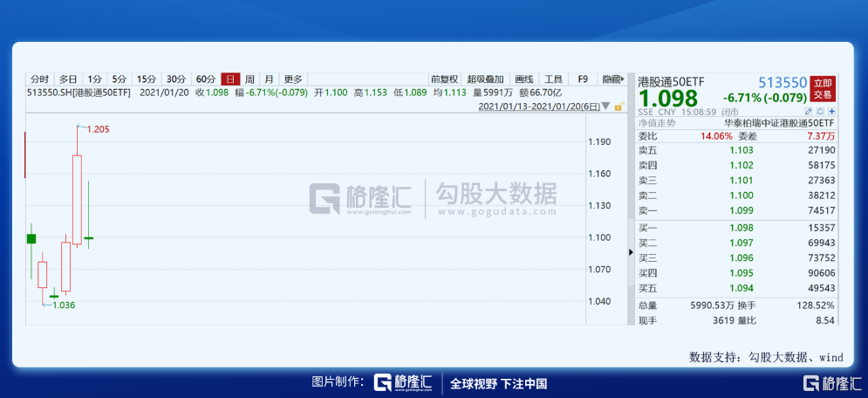The image size is (868, 398).
Task: Click the -6.71% (-0.079) change in quote panel
Action: coord(766,99)
